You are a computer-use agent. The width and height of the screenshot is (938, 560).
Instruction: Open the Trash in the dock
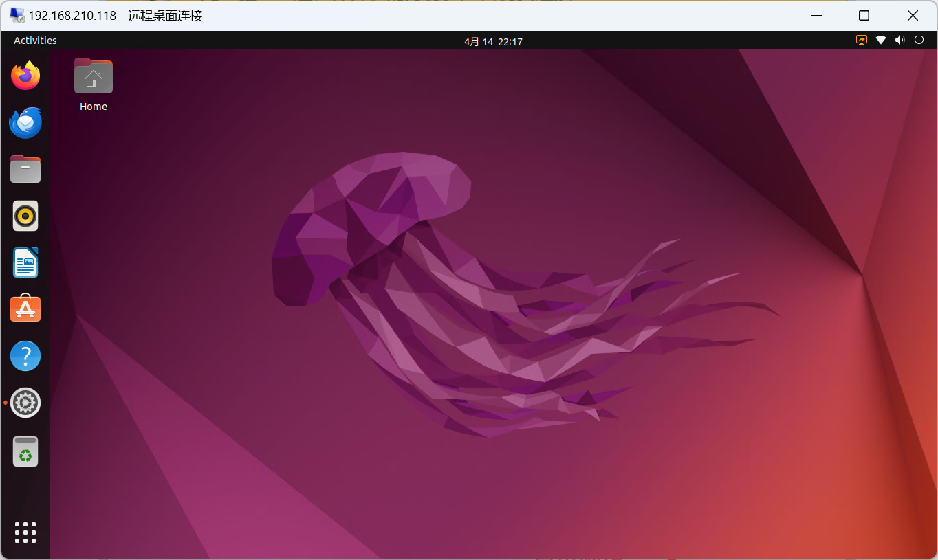[x=25, y=451]
